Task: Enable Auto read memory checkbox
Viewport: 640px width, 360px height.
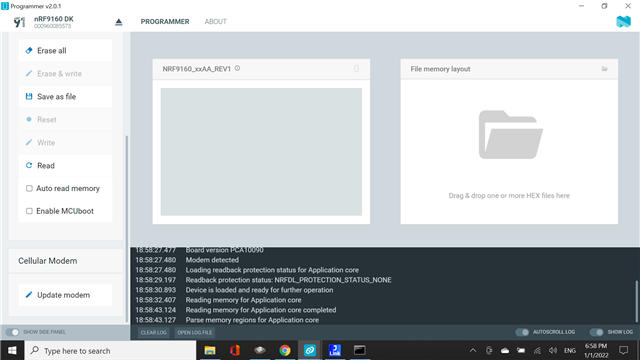Action: pos(29,188)
